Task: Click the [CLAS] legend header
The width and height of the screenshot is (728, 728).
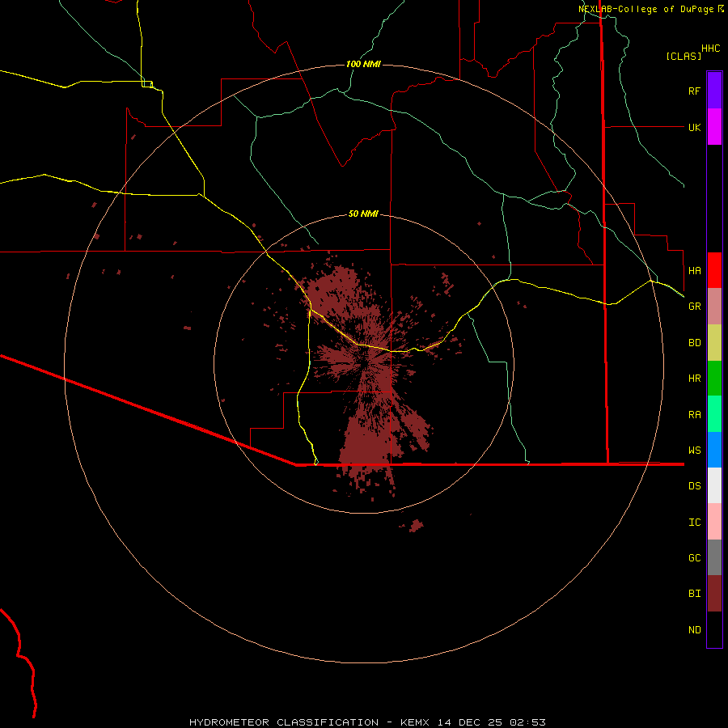Action: [684, 57]
